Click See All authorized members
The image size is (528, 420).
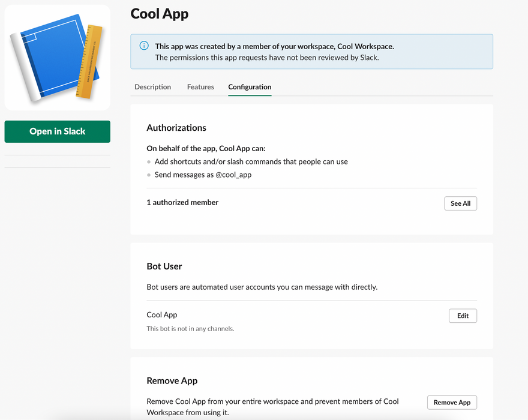[460, 203]
